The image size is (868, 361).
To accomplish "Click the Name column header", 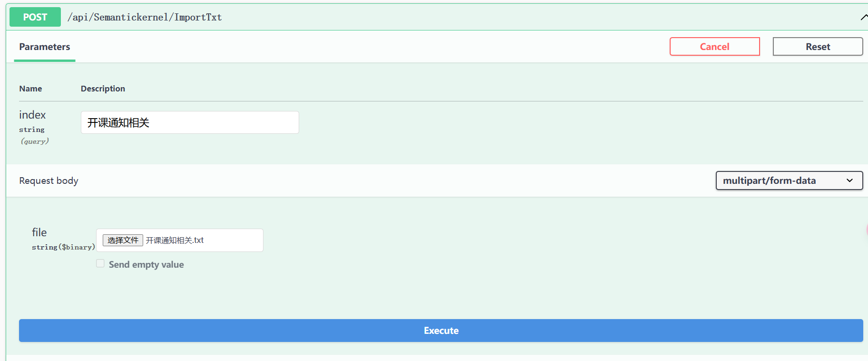I will [30, 89].
